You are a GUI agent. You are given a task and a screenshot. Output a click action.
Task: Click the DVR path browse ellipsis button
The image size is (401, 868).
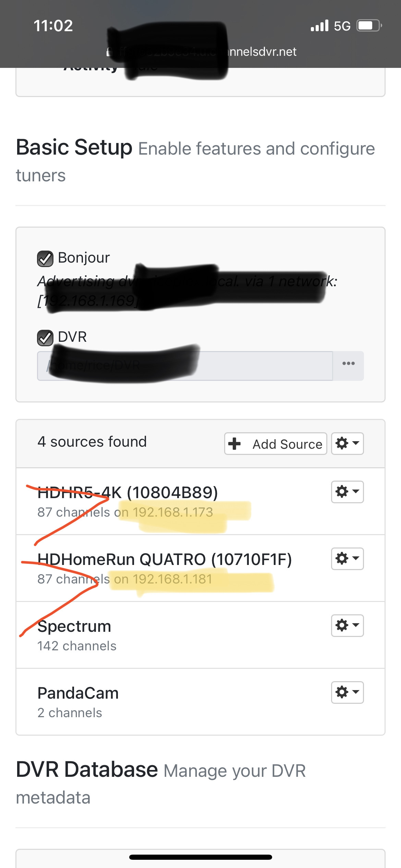(348, 366)
